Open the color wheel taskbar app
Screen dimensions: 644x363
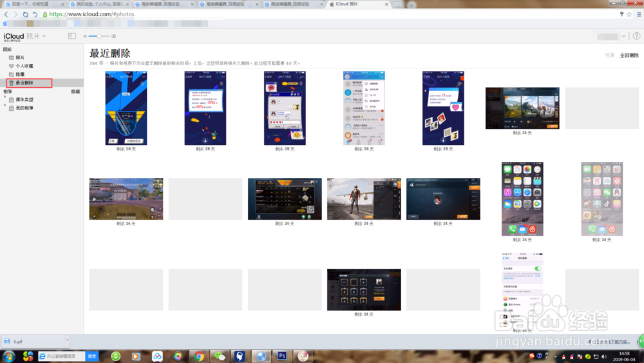[178, 356]
